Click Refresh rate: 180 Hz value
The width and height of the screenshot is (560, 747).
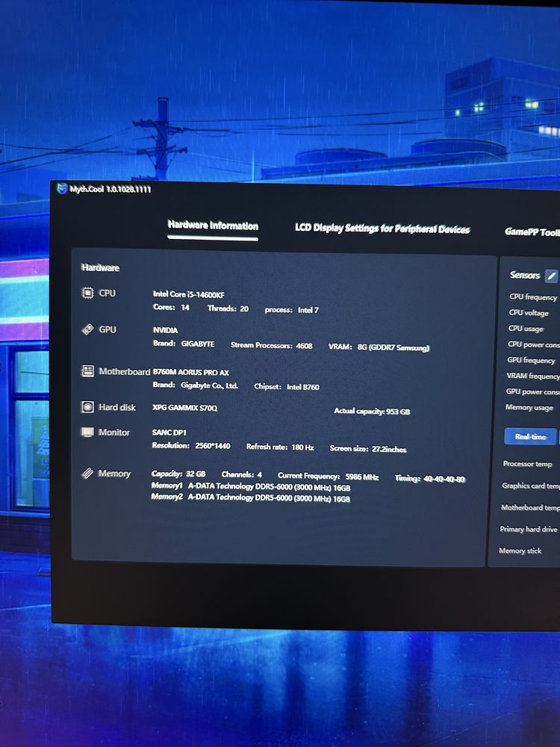[x=280, y=447]
